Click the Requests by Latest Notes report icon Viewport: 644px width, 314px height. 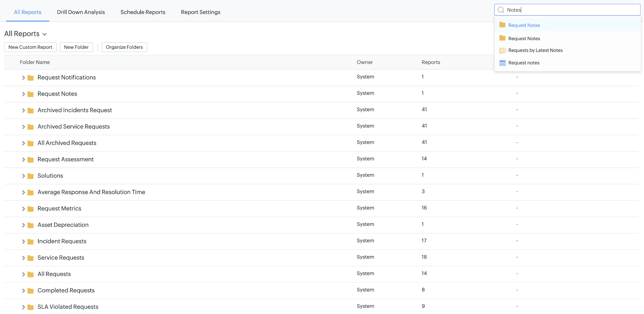coord(502,51)
